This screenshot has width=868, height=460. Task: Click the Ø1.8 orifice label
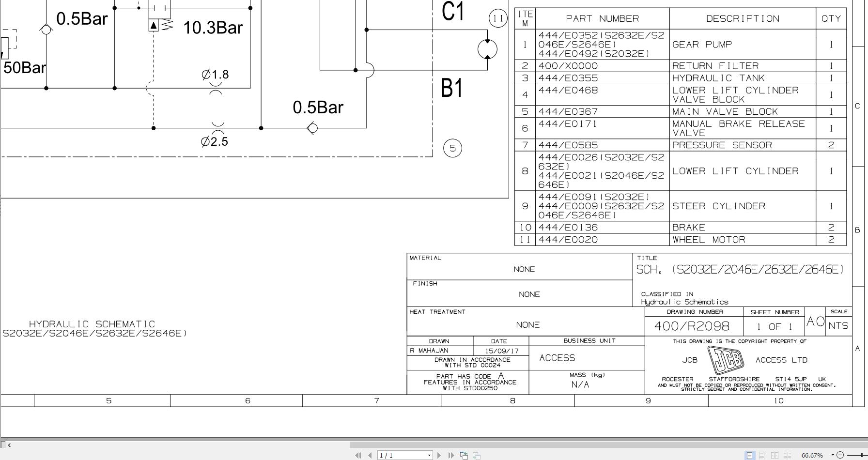coord(215,75)
